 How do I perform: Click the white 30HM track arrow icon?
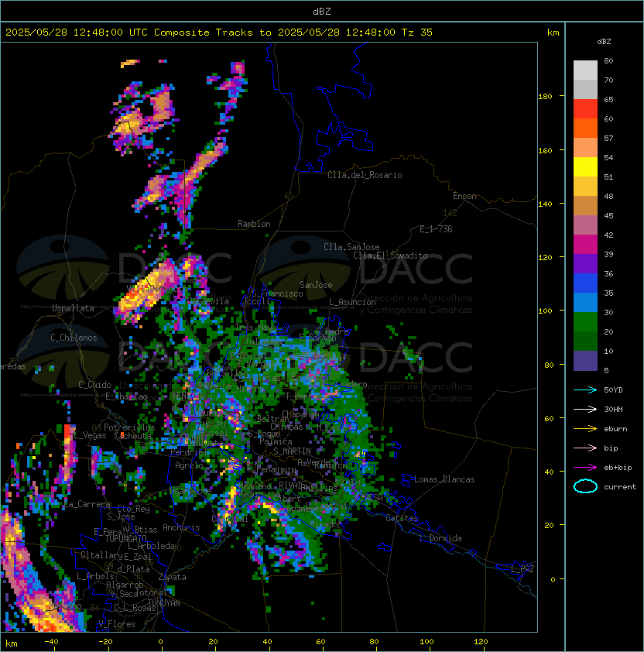[585, 410]
